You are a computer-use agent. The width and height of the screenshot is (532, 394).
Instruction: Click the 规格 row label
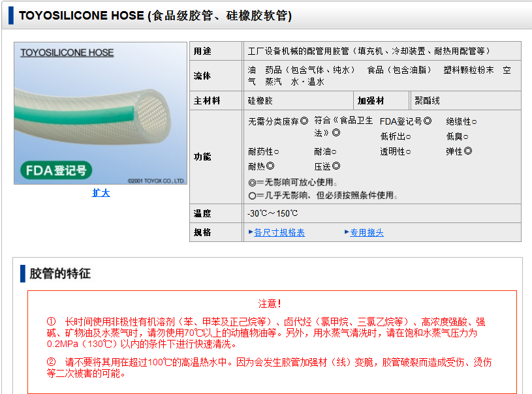[202, 232]
